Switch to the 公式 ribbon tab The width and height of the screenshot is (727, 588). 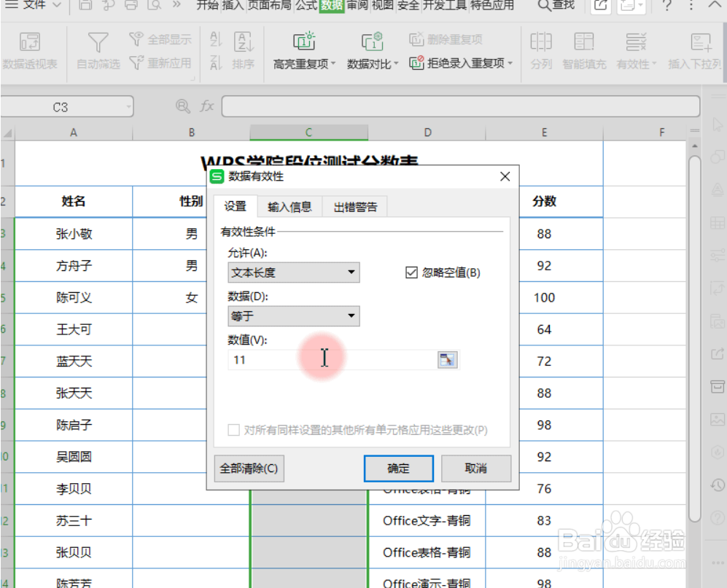click(x=306, y=6)
